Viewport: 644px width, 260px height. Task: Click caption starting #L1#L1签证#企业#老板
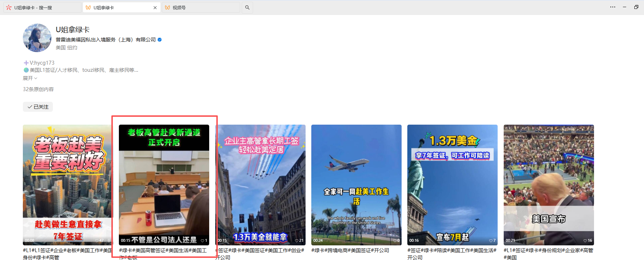coord(67,254)
